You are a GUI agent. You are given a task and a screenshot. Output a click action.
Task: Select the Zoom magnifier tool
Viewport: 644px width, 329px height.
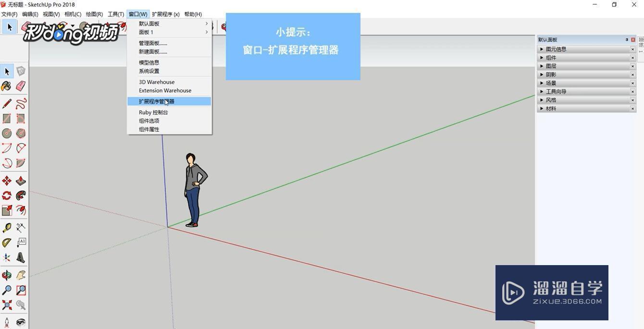(7, 290)
